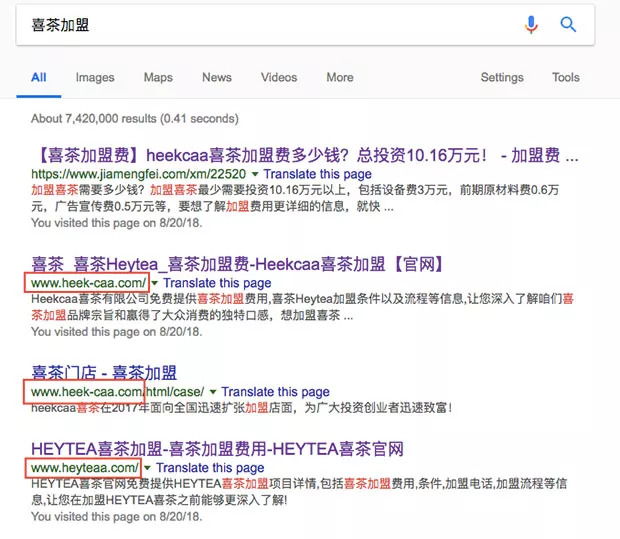Click snippet starting 加盟喜茶需要多少钱
The height and width of the screenshot is (539, 620).
pyautogui.click(x=295, y=198)
